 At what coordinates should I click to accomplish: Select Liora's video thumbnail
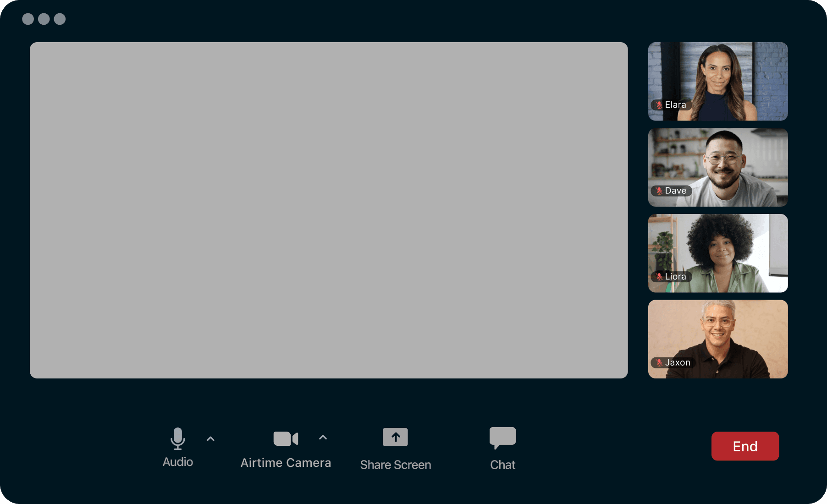click(718, 253)
